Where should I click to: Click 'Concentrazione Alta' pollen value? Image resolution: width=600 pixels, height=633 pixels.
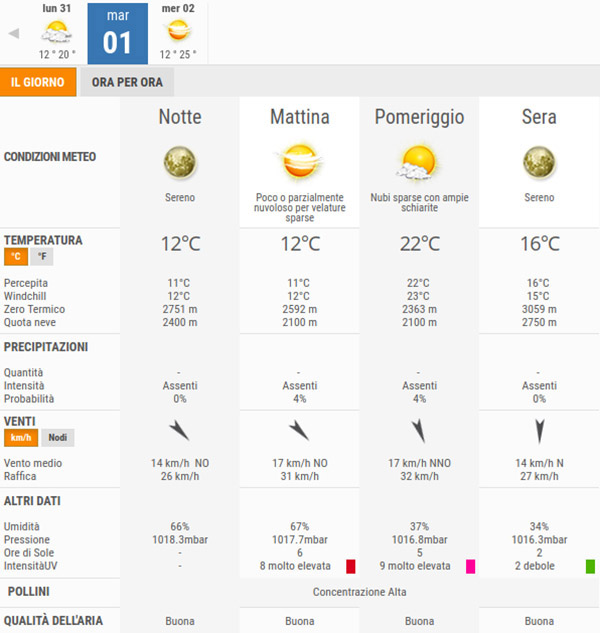(x=360, y=592)
